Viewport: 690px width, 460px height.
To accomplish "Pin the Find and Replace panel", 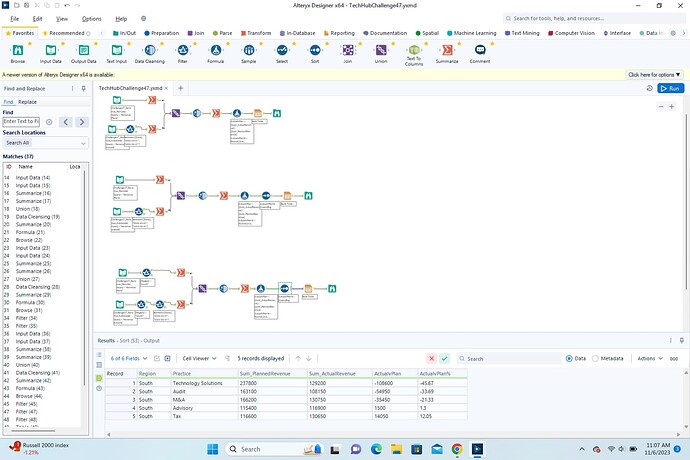I will [84, 88].
